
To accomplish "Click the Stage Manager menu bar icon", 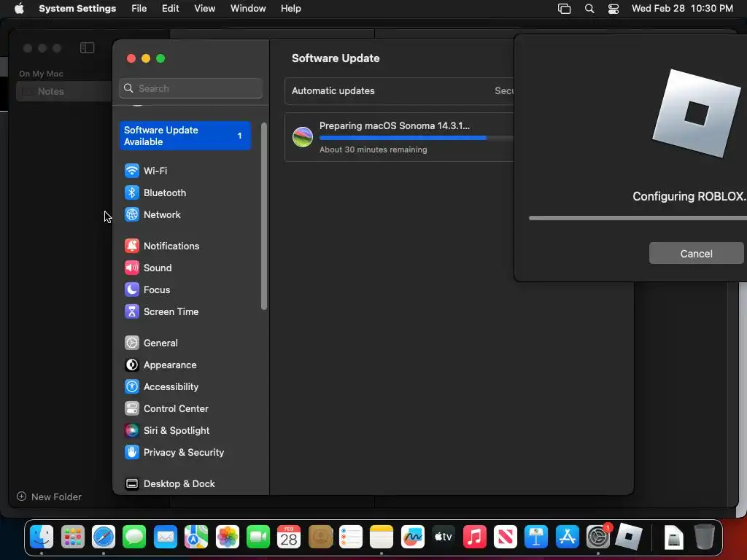I will point(564,9).
